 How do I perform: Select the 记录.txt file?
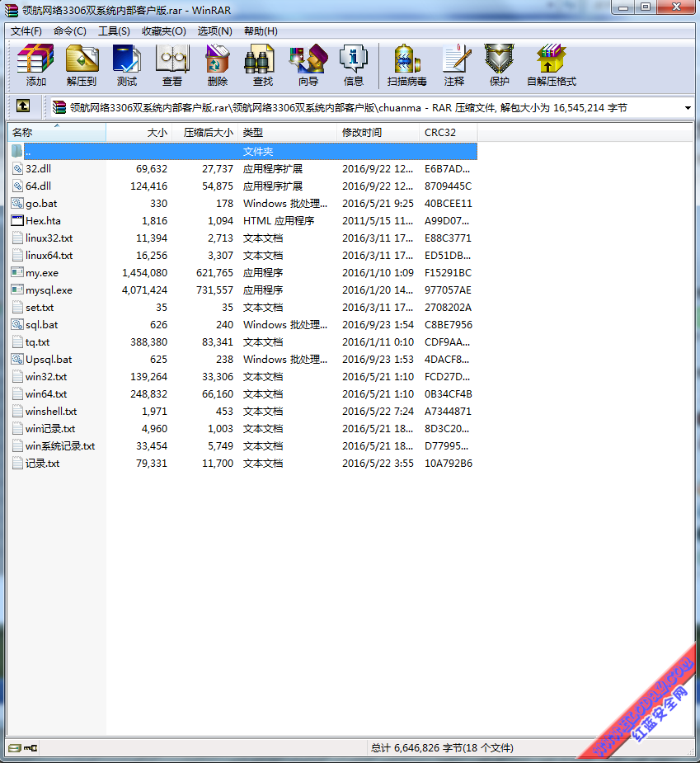43,464
